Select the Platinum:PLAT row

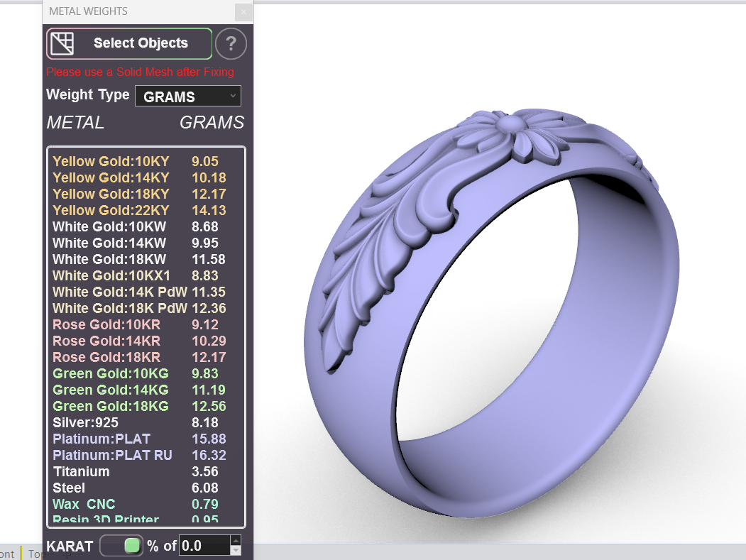click(146, 439)
